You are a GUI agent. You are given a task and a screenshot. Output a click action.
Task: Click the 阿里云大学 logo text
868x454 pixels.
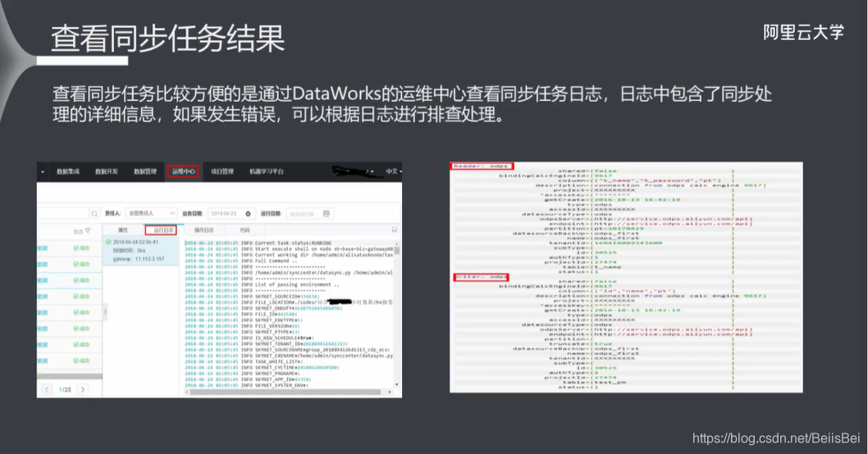pyautogui.click(x=803, y=32)
